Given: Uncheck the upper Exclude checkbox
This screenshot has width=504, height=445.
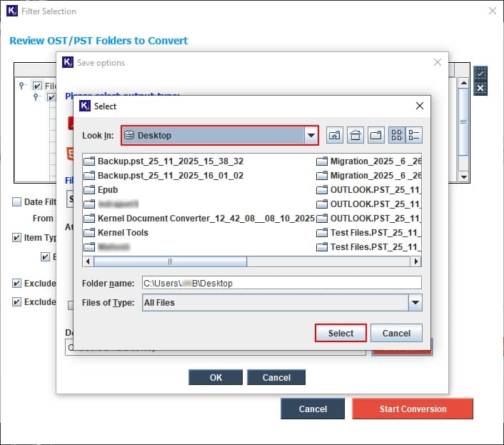Looking at the screenshot, I should click(x=17, y=284).
